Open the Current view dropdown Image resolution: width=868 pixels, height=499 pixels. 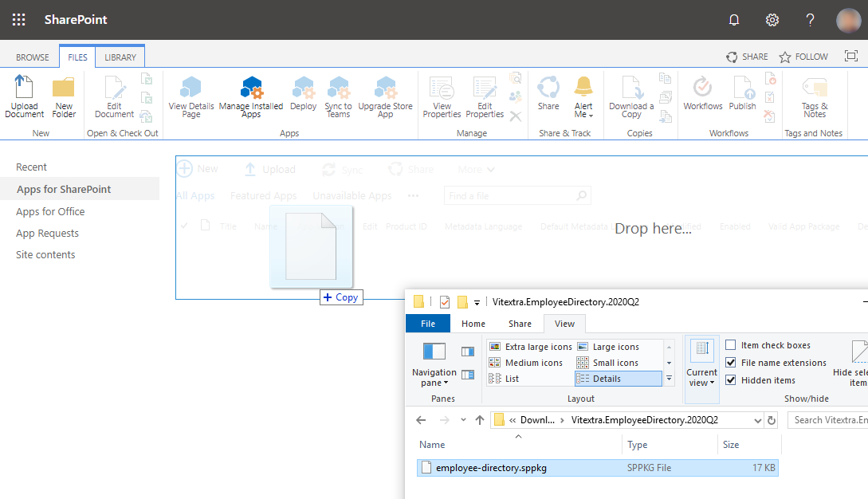702,368
